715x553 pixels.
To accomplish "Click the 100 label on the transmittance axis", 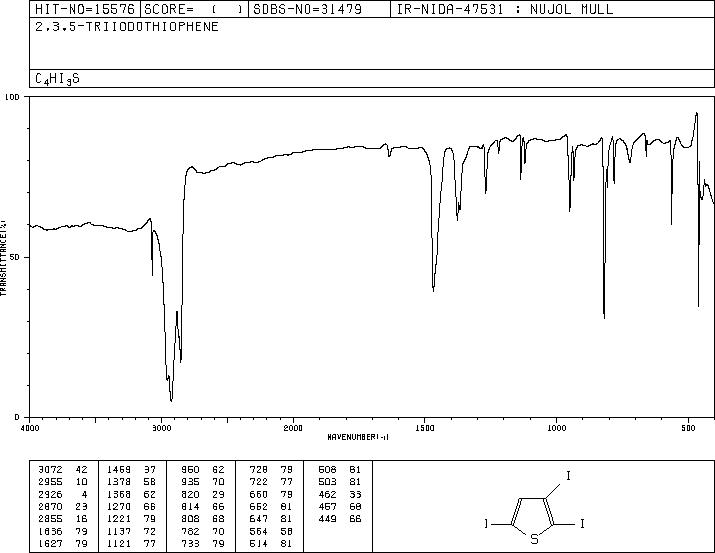I will coord(12,97).
